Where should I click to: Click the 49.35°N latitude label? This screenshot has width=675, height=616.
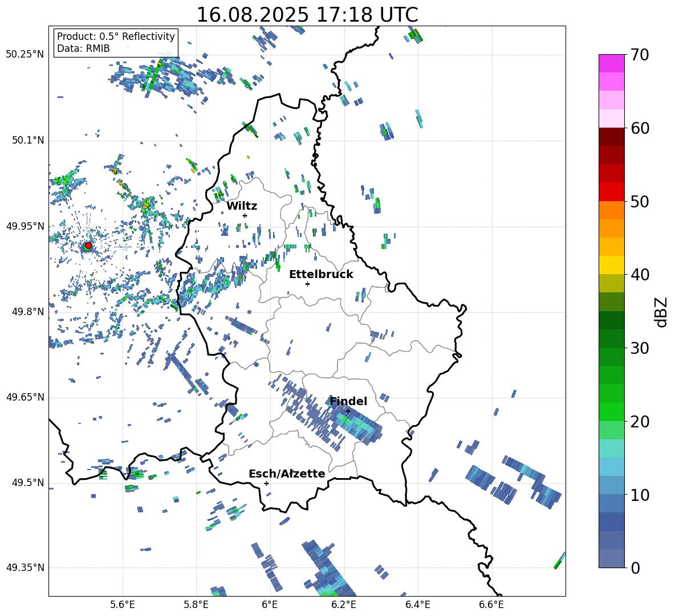tap(25, 568)
